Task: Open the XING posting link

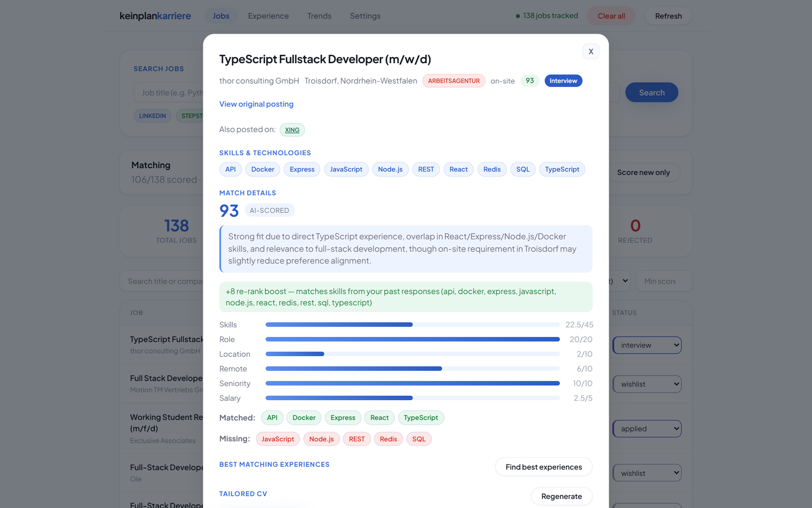Action: click(292, 130)
